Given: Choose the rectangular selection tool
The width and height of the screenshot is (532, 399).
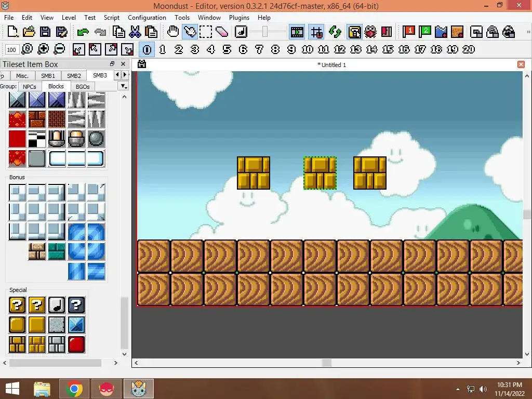Looking at the screenshot, I should pos(206,32).
